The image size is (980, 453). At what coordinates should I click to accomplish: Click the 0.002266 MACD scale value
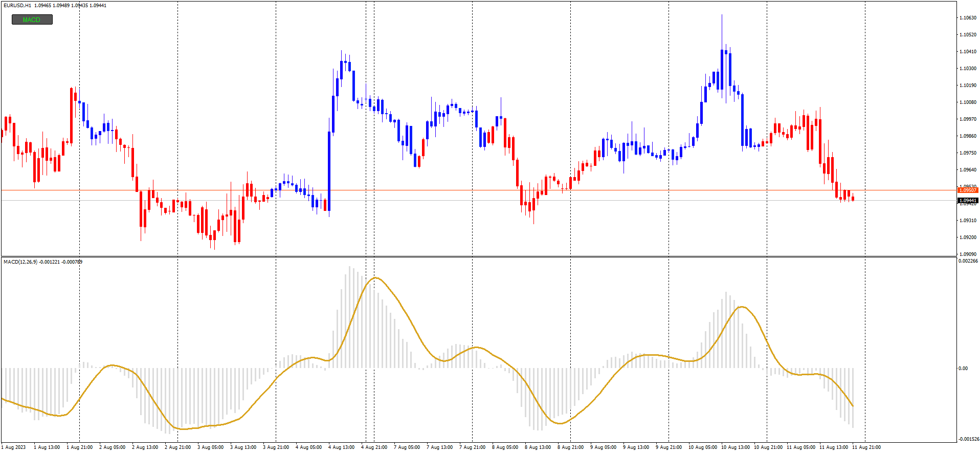[x=968, y=261]
